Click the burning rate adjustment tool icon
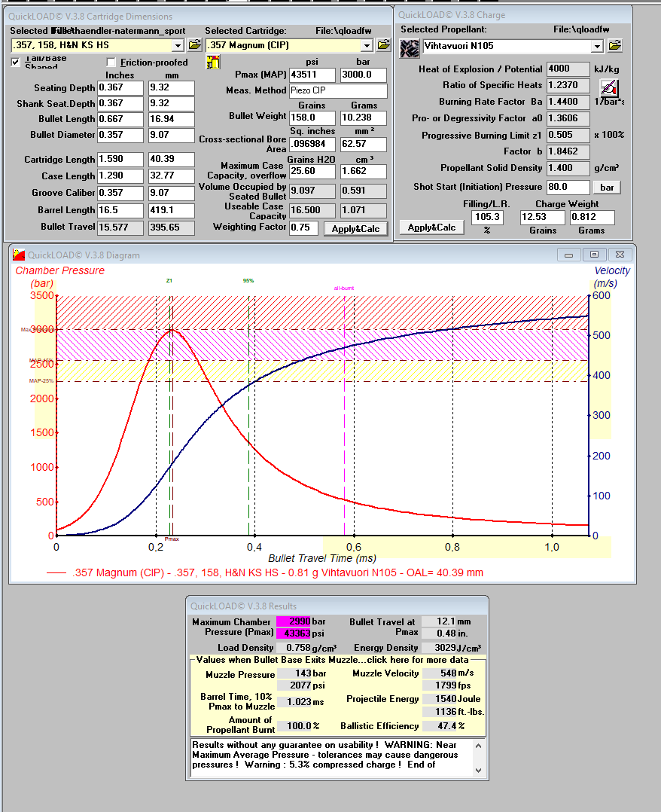This screenshot has width=661, height=812. (x=609, y=88)
